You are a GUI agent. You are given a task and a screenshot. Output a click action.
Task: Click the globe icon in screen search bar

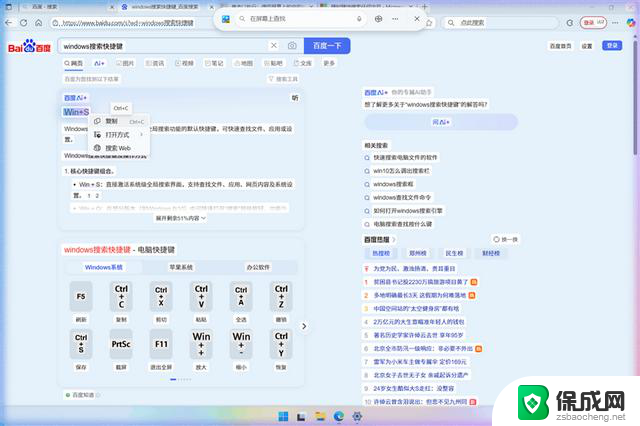point(378,19)
